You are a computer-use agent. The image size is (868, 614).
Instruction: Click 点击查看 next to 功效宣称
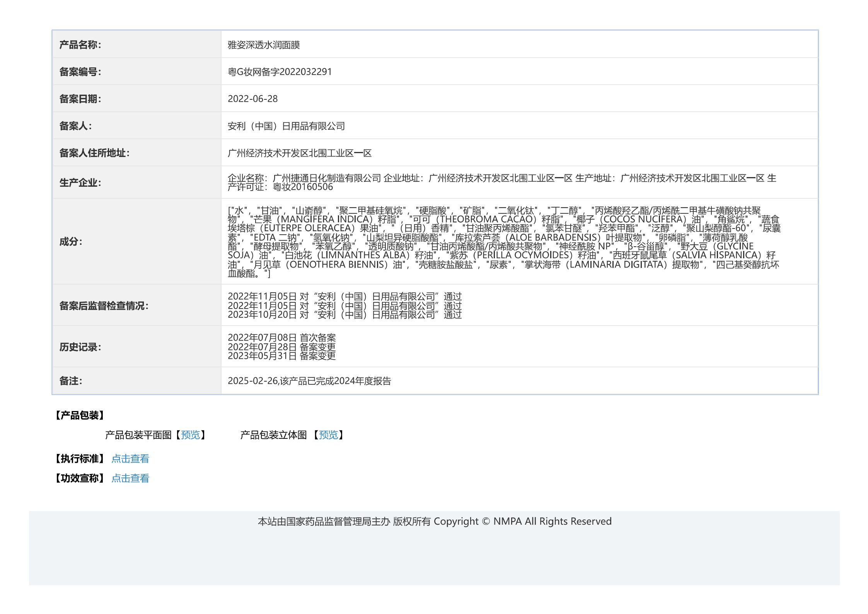click(x=130, y=478)
